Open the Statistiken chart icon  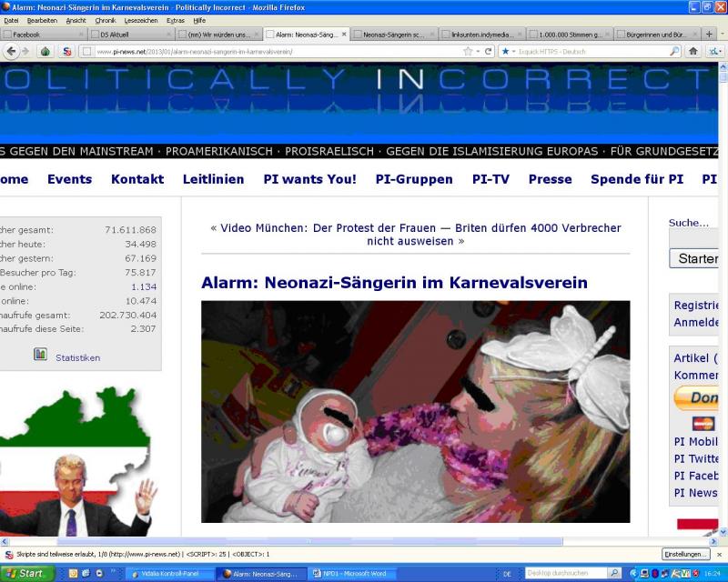pos(40,355)
